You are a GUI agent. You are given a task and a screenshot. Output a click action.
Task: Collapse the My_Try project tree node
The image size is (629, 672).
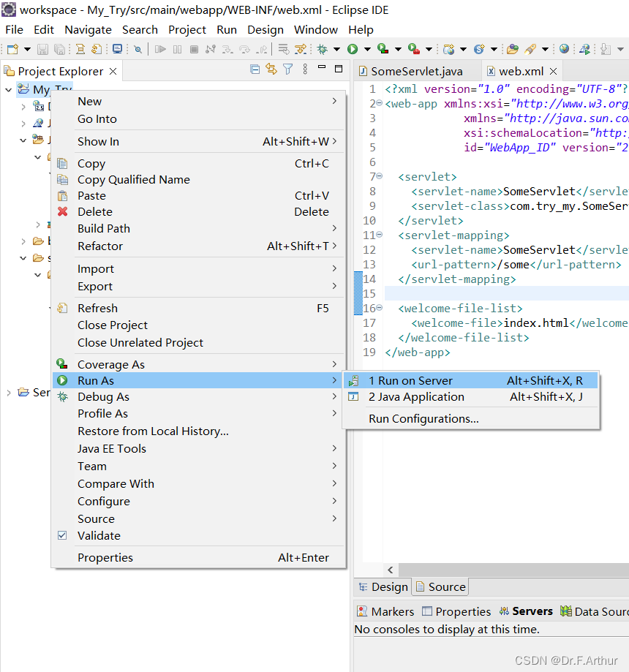click(x=8, y=89)
